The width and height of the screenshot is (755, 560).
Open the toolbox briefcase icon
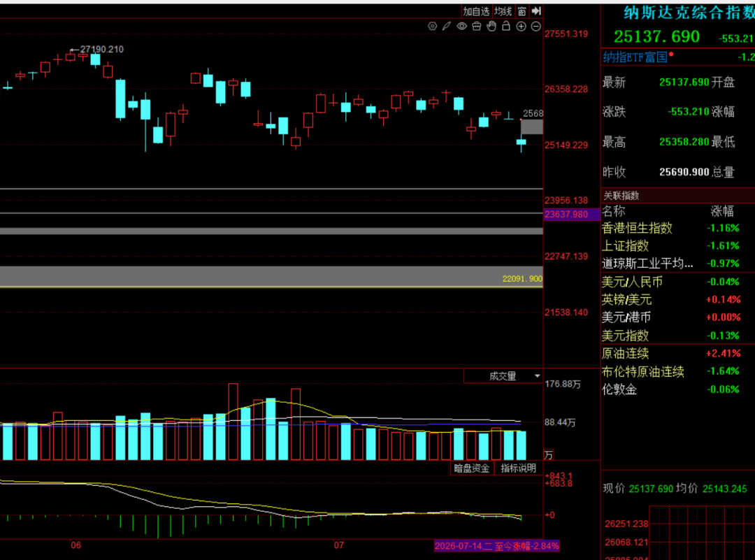point(477,27)
